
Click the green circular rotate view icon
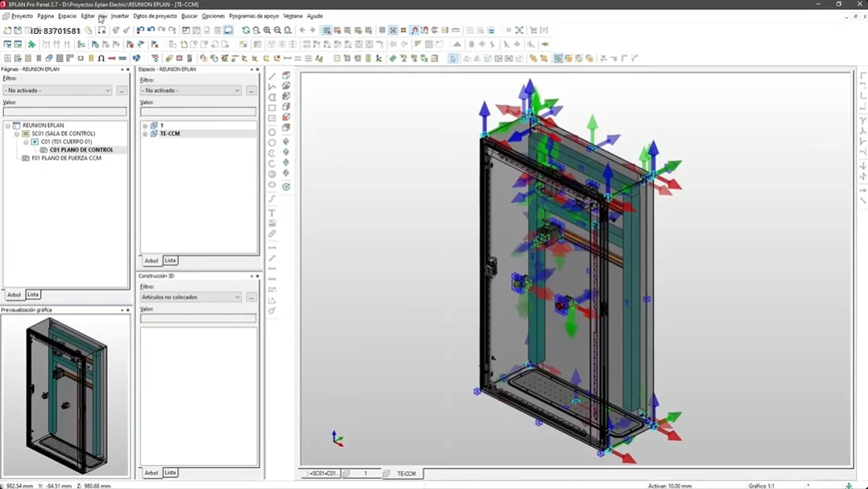pyautogui.click(x=286, y=187)
